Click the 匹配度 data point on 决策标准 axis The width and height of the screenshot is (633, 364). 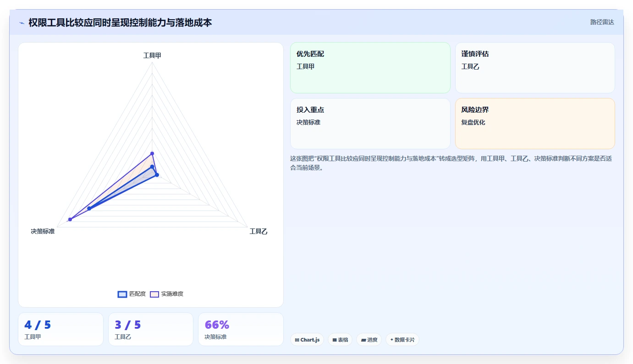89,209
